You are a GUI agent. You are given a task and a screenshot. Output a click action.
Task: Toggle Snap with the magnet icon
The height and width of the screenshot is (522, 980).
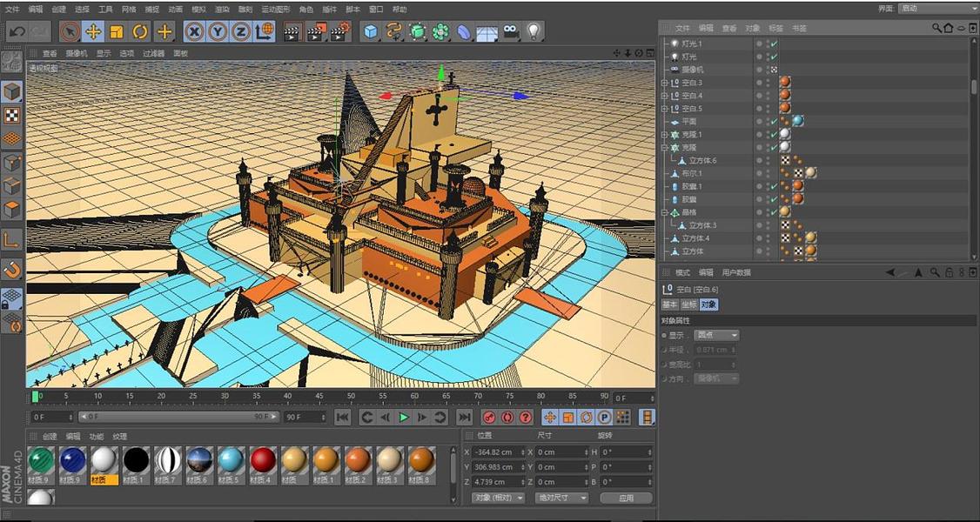(12, 269)
